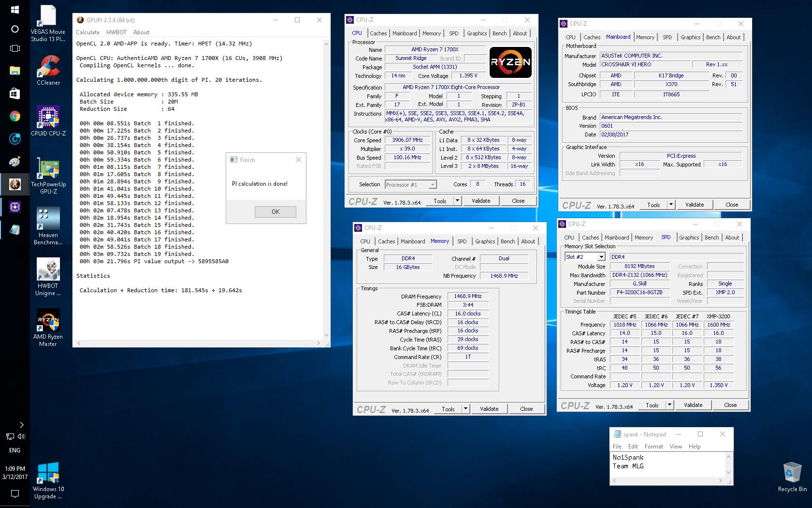Open the volume speaker tray icon
Screen dimensions: 812x508
[21, 436]
